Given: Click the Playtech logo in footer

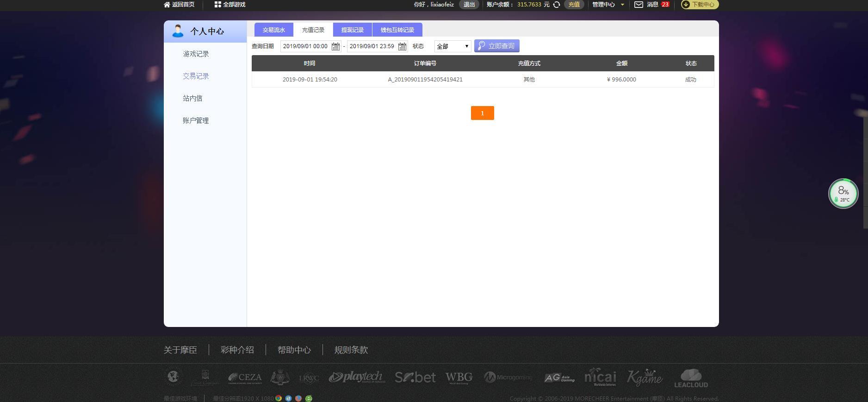Looking at the screenshot, I should pyautogui.click(x=357, y=377).
